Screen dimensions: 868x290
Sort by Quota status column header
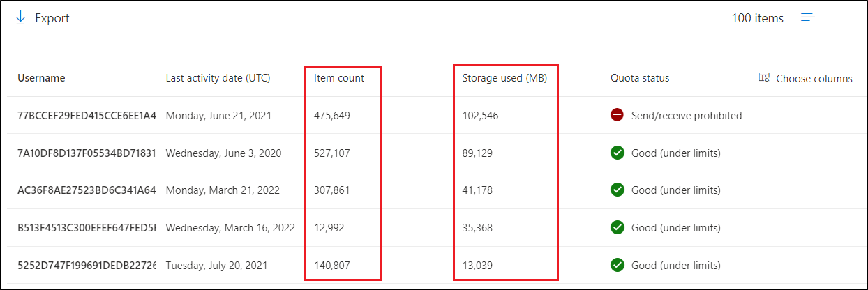640,78
